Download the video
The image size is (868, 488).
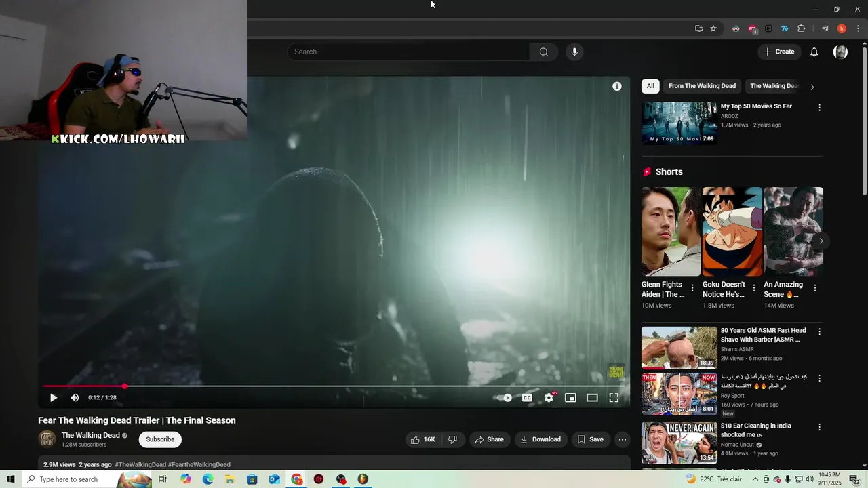[x=540, y=439]
